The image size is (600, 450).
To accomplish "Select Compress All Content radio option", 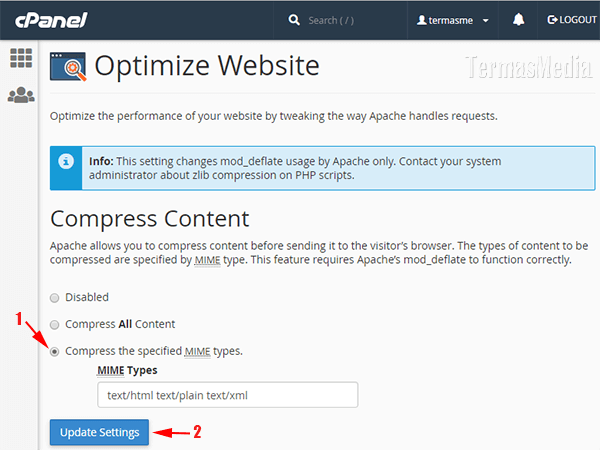I will tap(55, 324).
